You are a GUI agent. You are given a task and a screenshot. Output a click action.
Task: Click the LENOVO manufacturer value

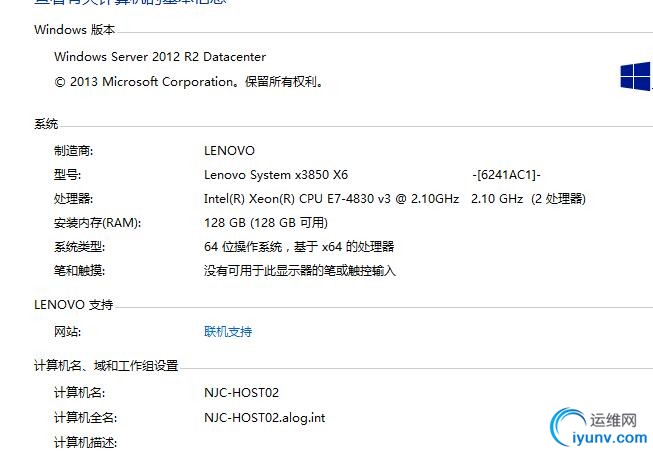(x=229, y=150)
